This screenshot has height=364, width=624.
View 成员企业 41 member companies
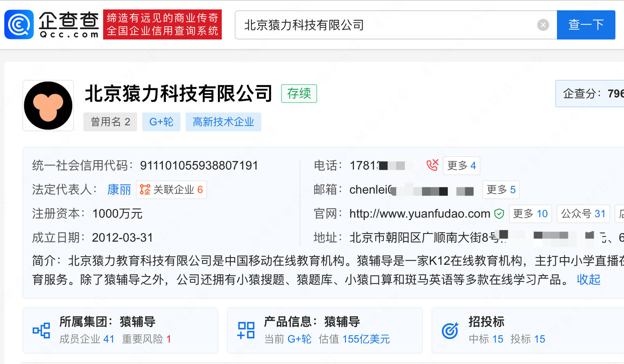click(87, 339)
